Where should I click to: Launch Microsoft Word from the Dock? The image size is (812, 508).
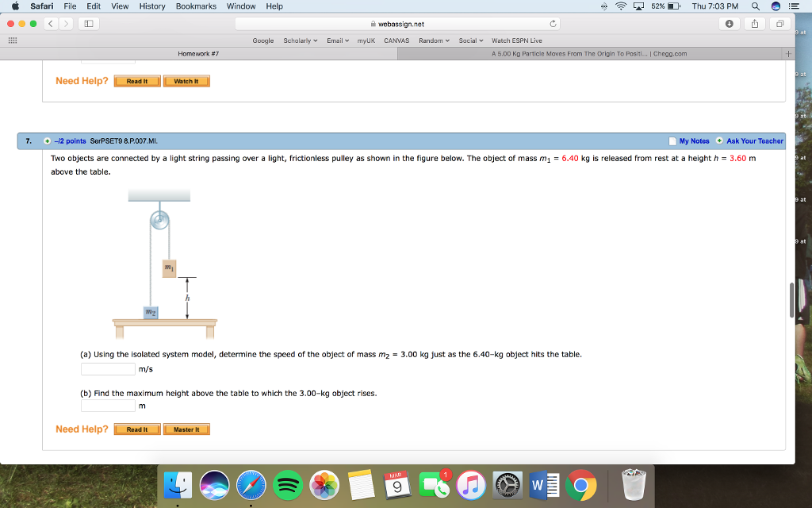(x=544, y=484)
